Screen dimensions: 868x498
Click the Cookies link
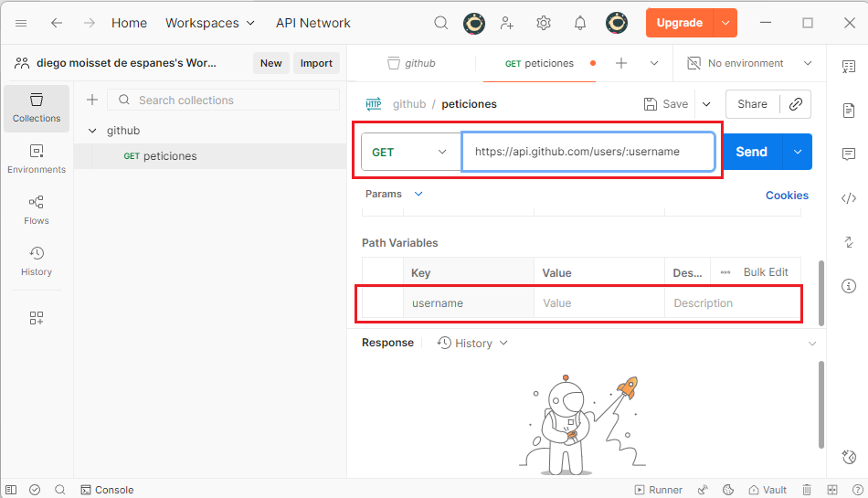coord(786,195)
